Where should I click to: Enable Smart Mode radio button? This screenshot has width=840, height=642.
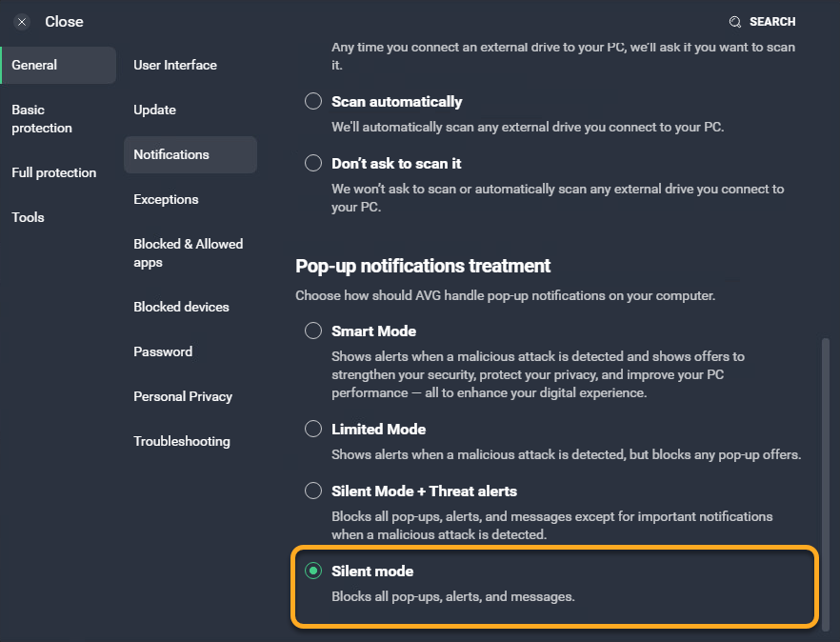coord(313,331)
